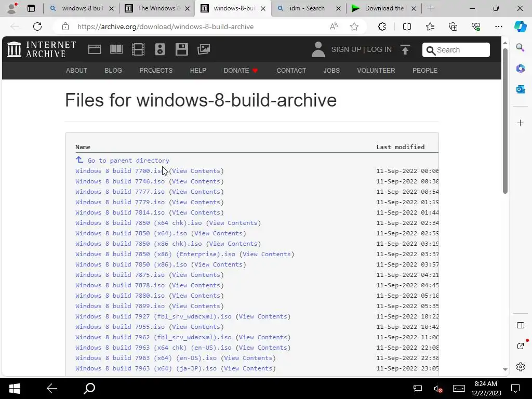Download build 7963 (x64) (ja-JP).iso
Viewport: 532px width, 399px height.
point(146,368)
